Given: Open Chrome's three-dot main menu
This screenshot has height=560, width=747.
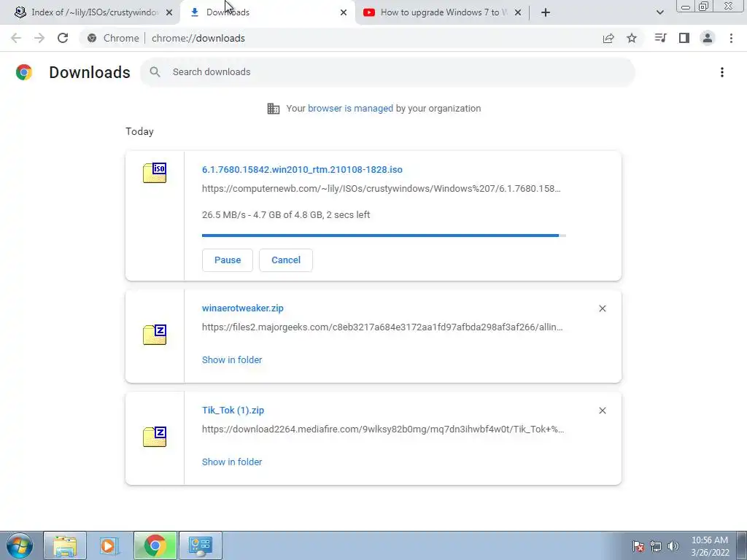Looking at the screenshot, I should coord(731,38).
